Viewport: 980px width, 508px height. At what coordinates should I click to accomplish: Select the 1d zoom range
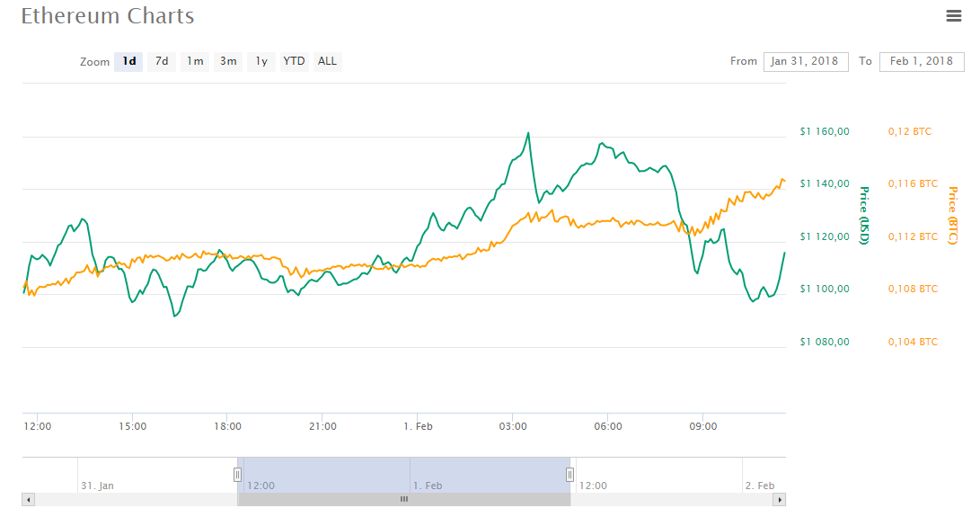[x=128, y=61]
